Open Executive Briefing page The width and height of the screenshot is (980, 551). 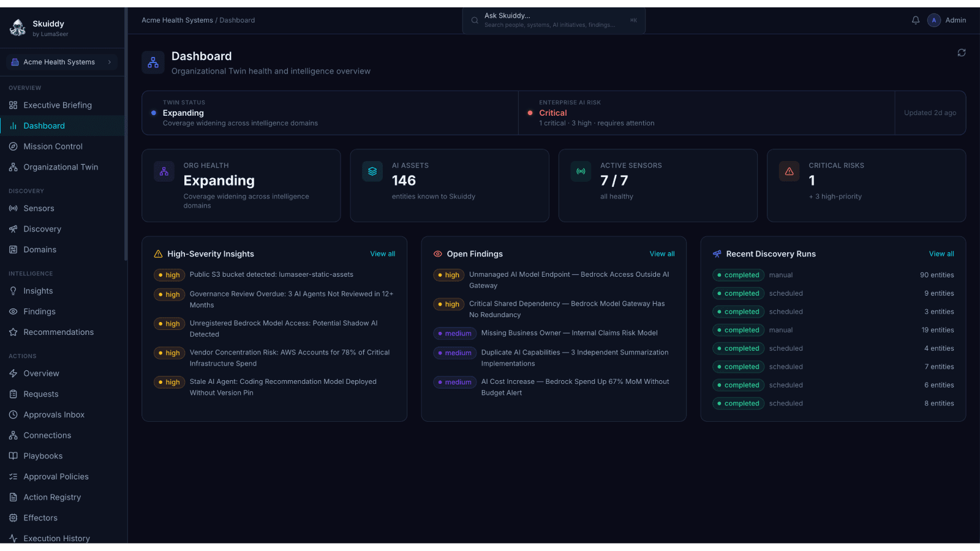click(x=62, y=105)
